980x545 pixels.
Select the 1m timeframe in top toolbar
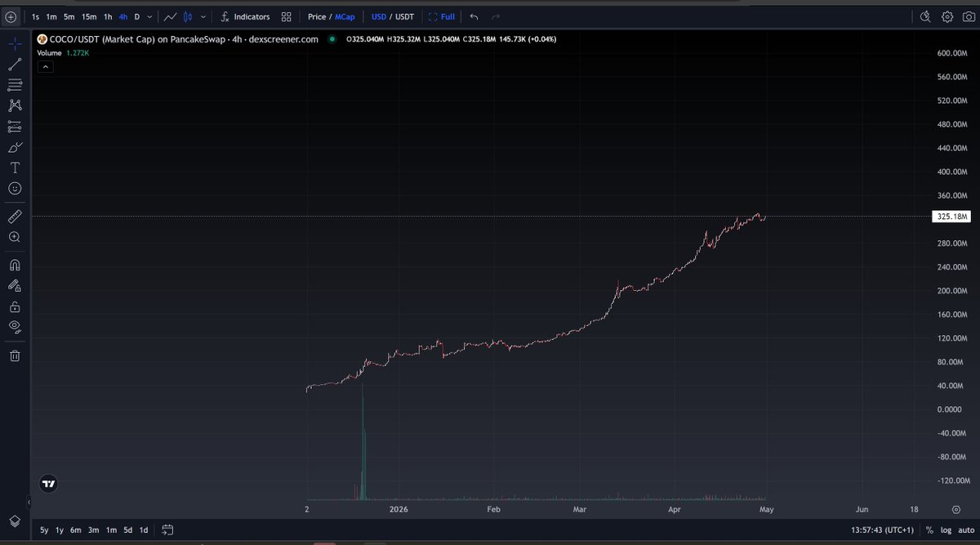click(x=51, y=16)
